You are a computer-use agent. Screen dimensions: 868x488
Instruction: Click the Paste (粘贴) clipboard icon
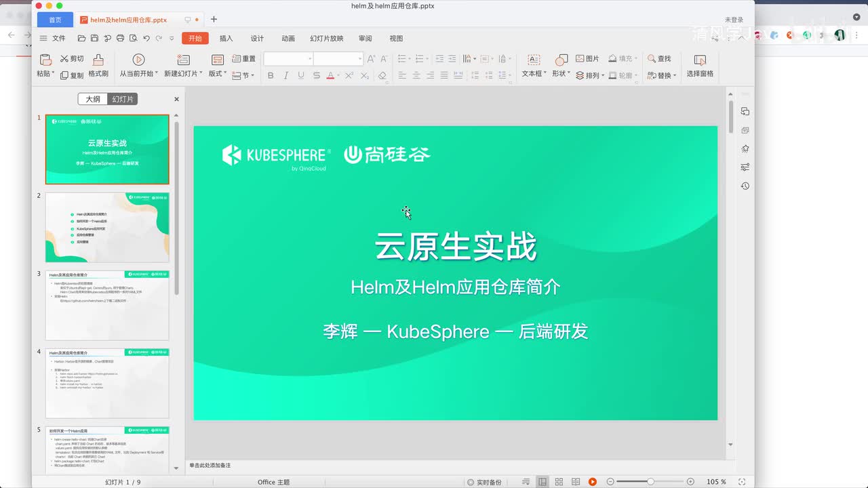click(x=45, y=60)
